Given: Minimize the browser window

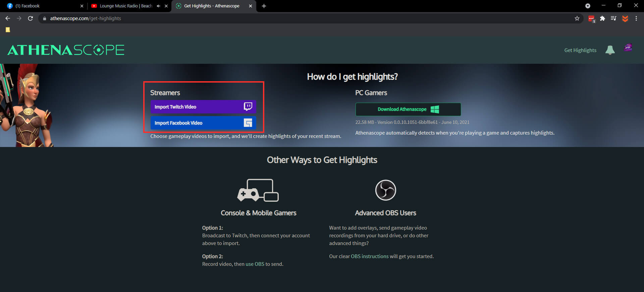Looking at the screenshot, I should tap(603, 5).
